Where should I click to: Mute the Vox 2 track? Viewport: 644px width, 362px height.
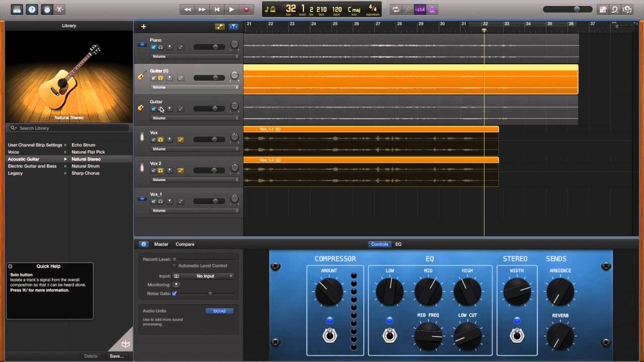tap(153, 170)
